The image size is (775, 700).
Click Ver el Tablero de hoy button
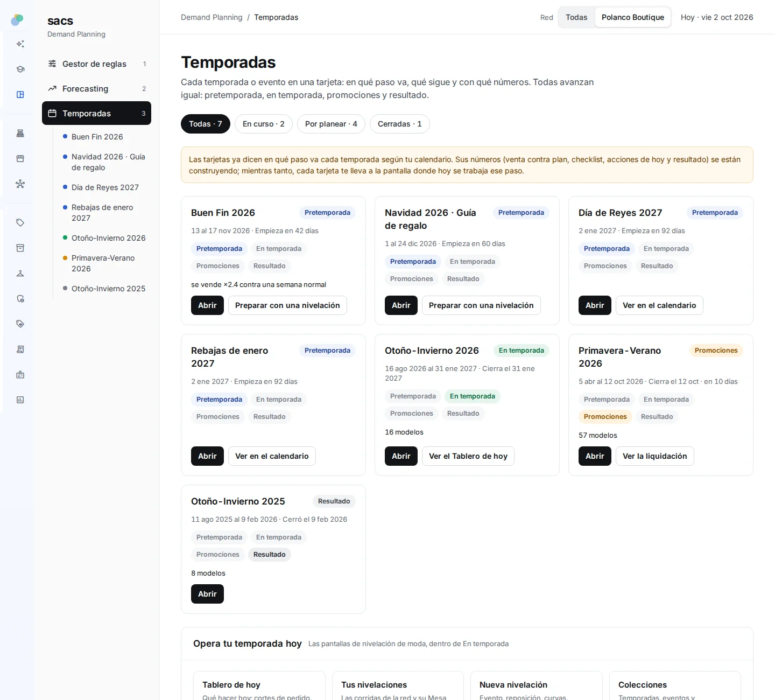click(468, 456)
